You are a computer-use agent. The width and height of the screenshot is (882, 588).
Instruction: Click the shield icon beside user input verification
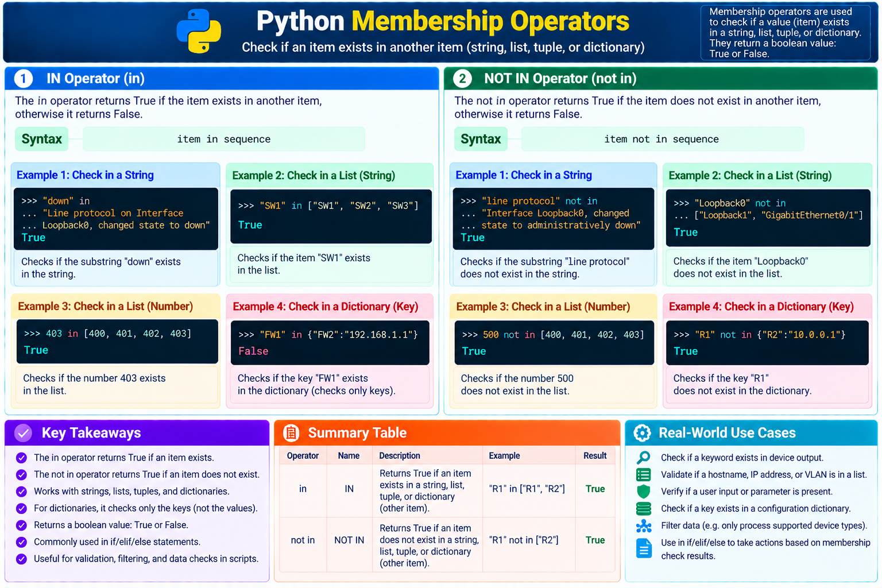coord(644,492)
